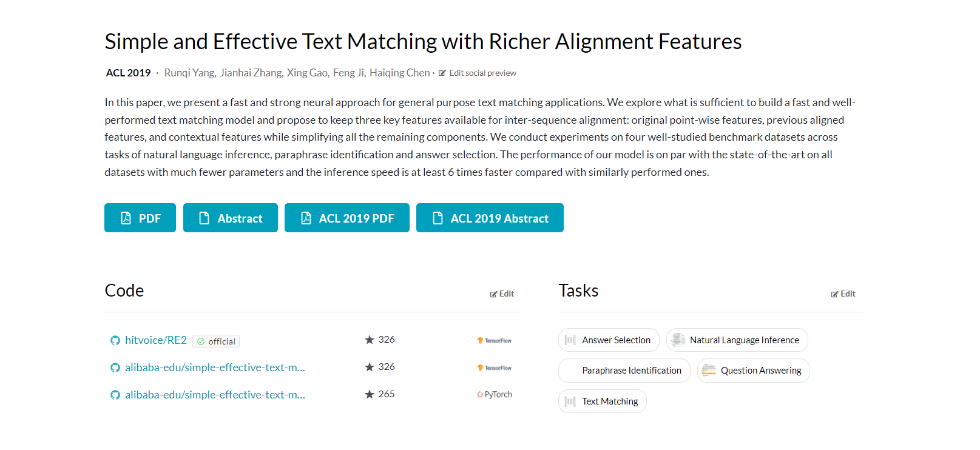This screenshot has width=980, height=450.
Task: Click the star icon on hitvoice/RE2 row
Action: (x=370, y=340)
